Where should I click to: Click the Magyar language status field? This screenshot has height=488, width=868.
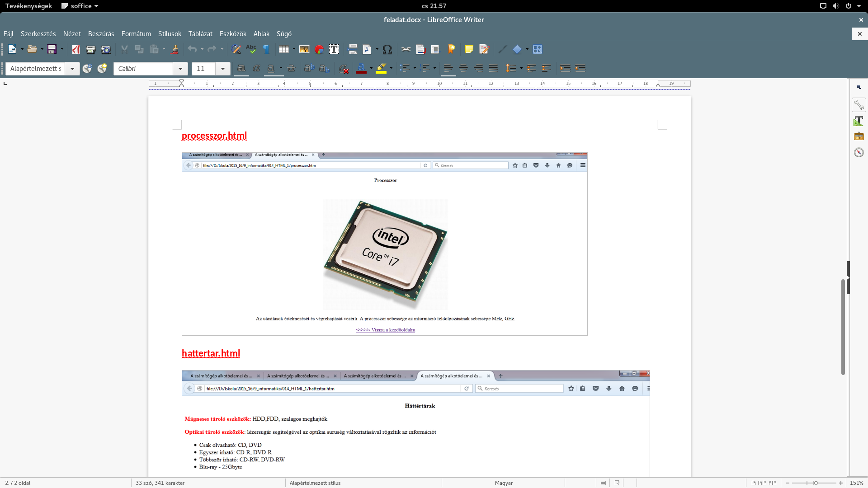(504, 483)
